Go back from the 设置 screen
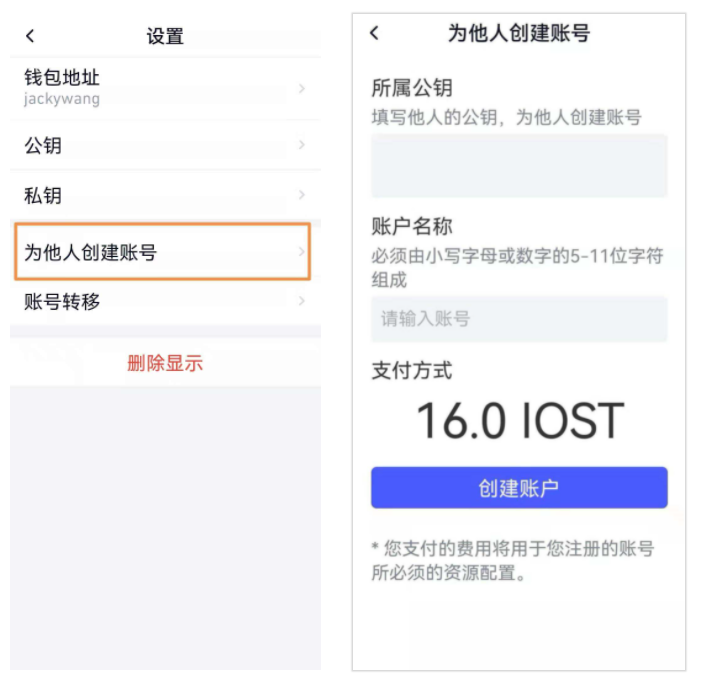710x696 pixels. click(x=30, y=36)
